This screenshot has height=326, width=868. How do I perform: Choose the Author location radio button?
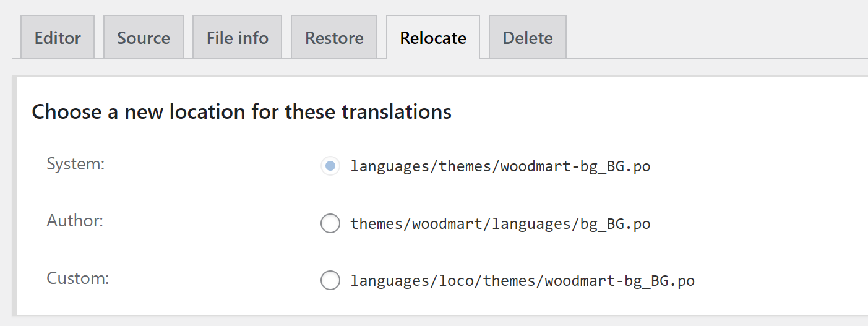[x=330, y=223]
